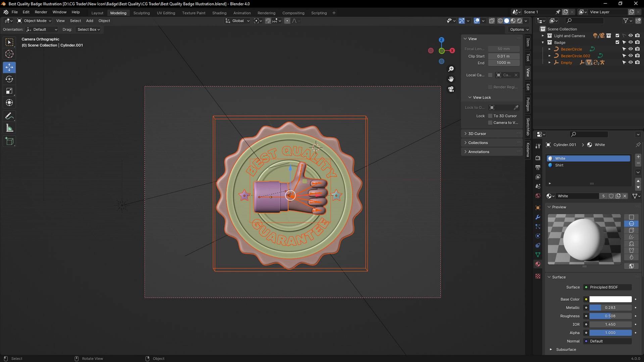This screenshot has width=644, height=362.
Task: Open the Object Data properties tab
Action: [x=538, y=255]
